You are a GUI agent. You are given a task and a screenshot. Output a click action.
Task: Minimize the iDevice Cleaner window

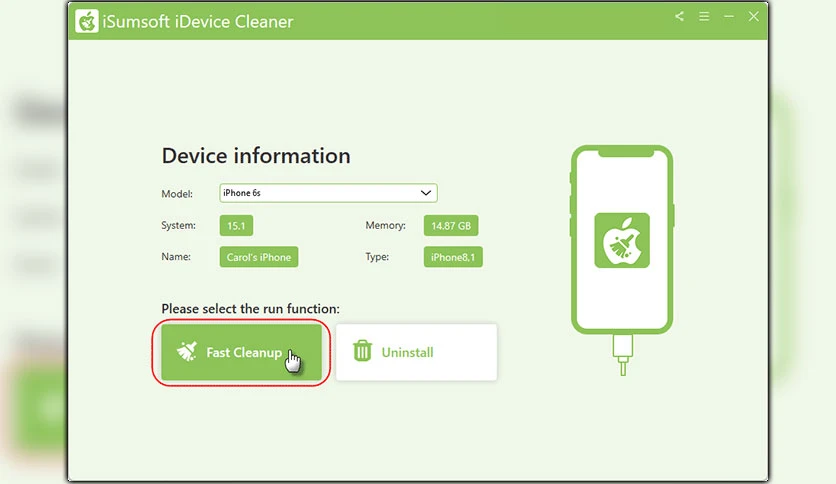click(728, 17)
